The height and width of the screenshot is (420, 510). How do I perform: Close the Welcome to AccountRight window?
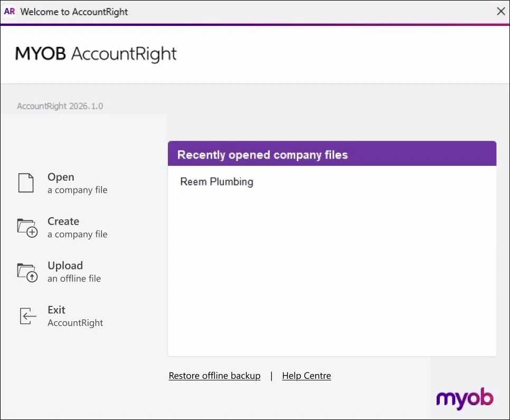click(501, 12)
